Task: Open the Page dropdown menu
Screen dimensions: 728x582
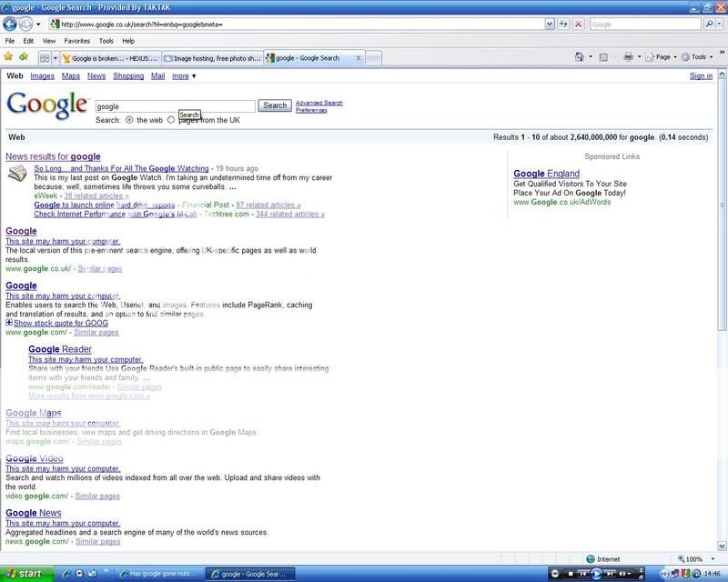Action: click(x=662, y=57)
